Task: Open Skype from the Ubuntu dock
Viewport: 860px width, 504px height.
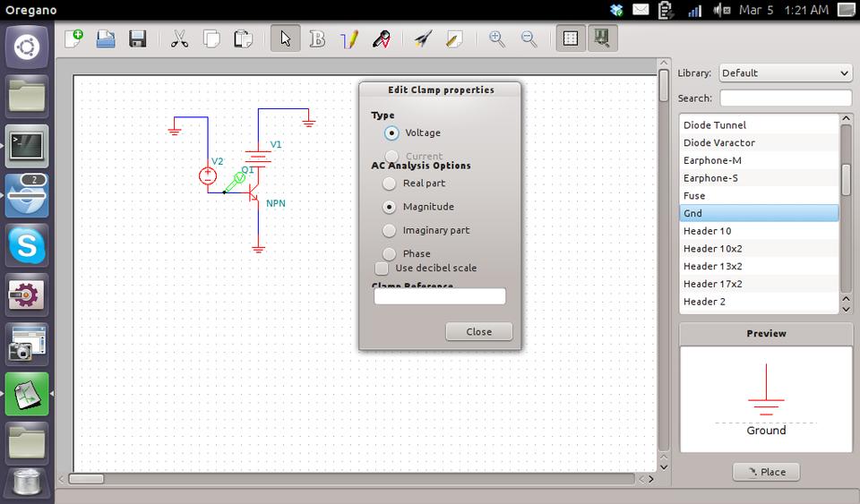Action: 27,244
